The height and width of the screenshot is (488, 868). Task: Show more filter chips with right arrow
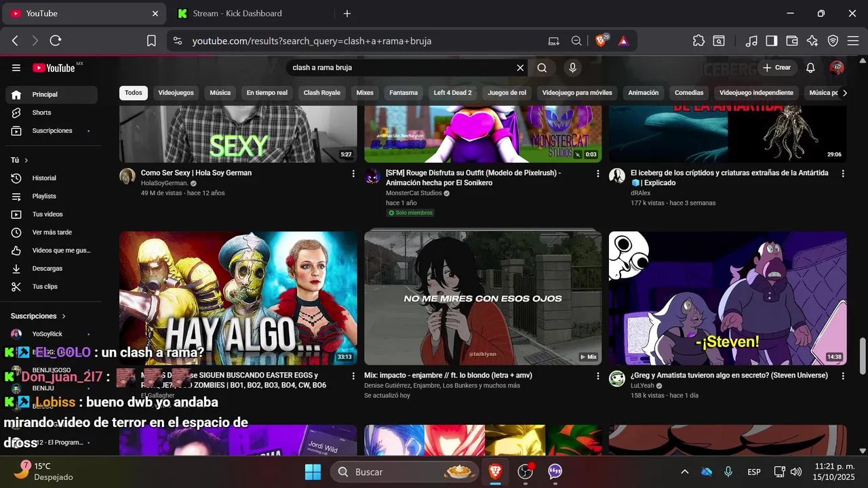844,93
